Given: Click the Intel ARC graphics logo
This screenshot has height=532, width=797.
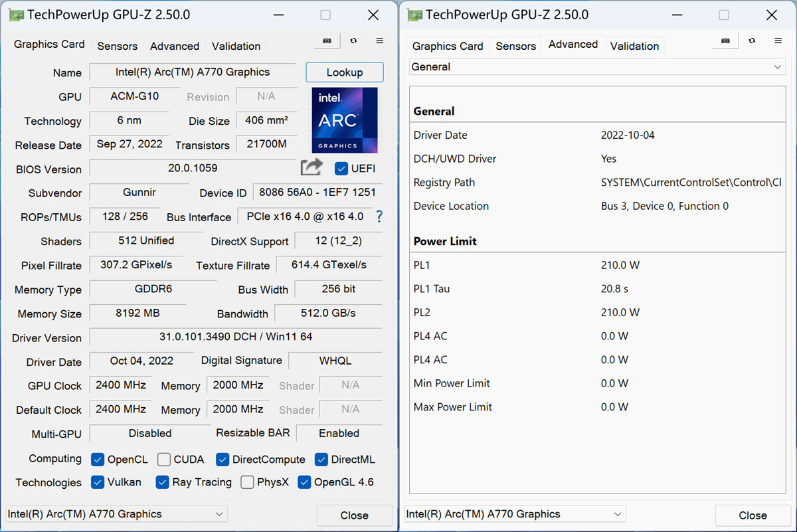Looking at the screenshot, I should click(345, 120).
